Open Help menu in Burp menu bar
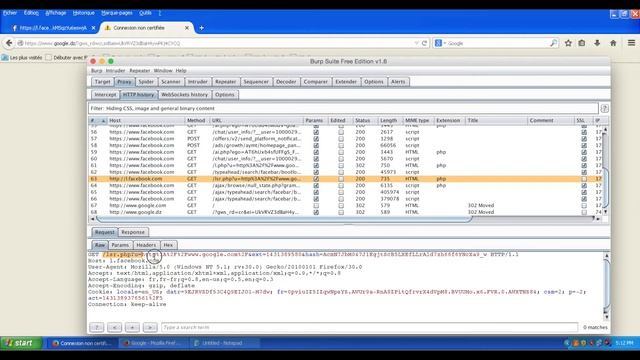The image size is (640, 360). pos(181,71)
